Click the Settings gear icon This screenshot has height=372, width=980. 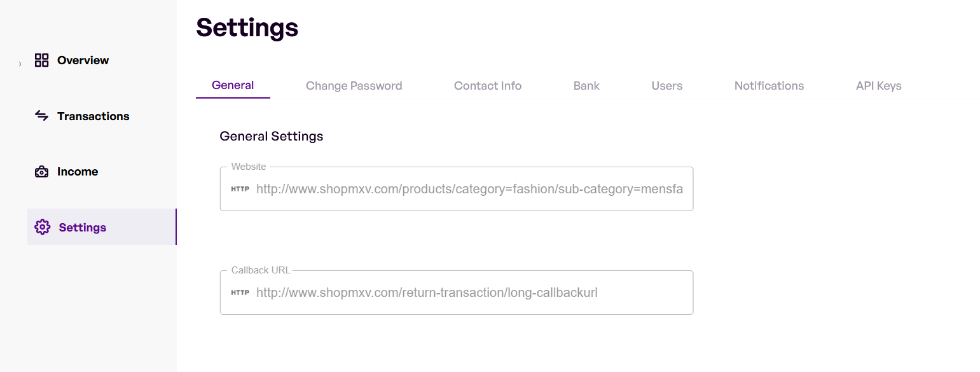[43, 227]
